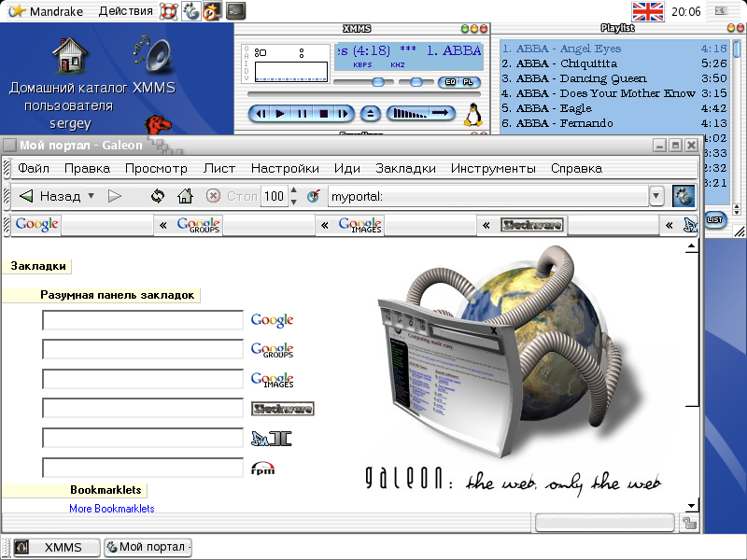
Task: Select ABBA - Eagle in playlist
Action: 614,108
